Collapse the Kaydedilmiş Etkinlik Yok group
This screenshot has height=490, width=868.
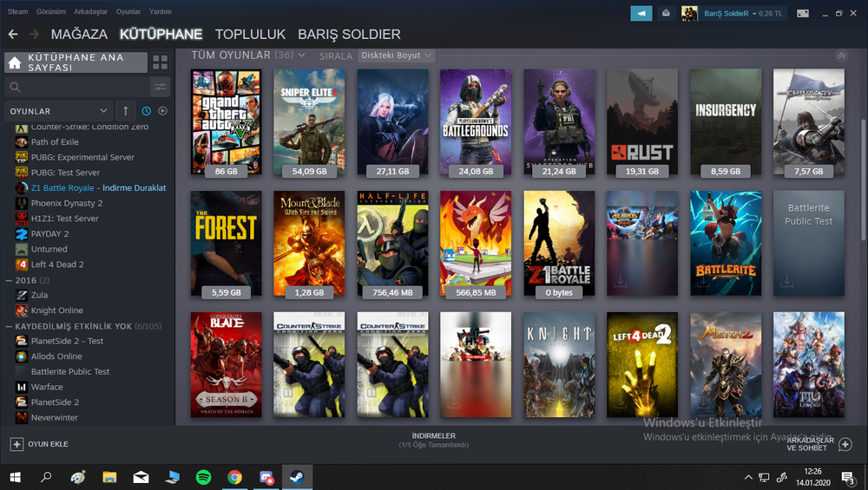coord(9,326)
